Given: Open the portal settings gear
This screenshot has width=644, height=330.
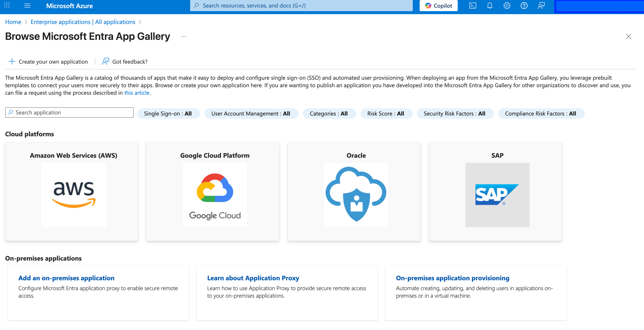Looking at the screenshot, I should click(x=507, y=6).
